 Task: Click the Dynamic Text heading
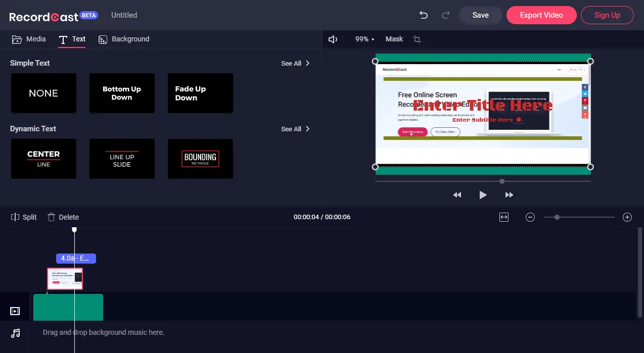33,129
